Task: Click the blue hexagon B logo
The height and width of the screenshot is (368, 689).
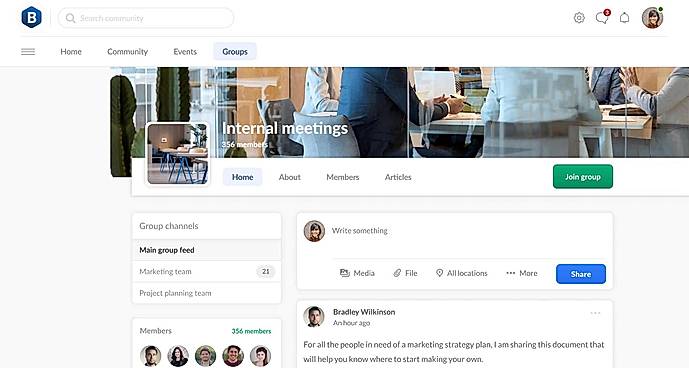Action: tap(32, 18)
